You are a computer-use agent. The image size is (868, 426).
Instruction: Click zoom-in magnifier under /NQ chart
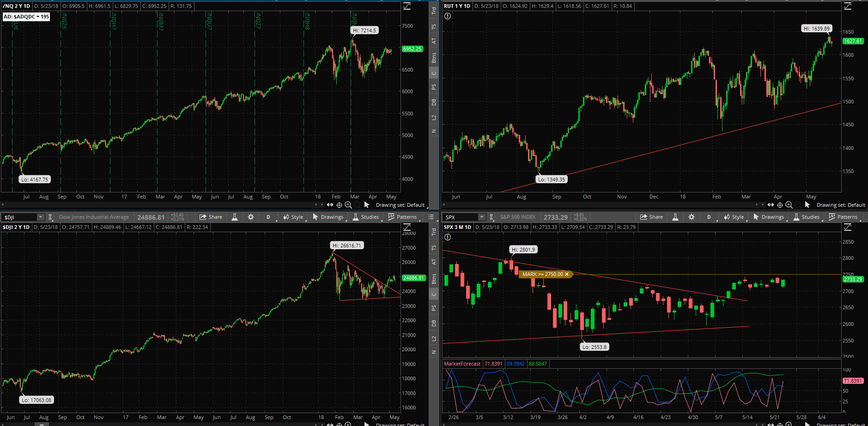click(348, 205)
